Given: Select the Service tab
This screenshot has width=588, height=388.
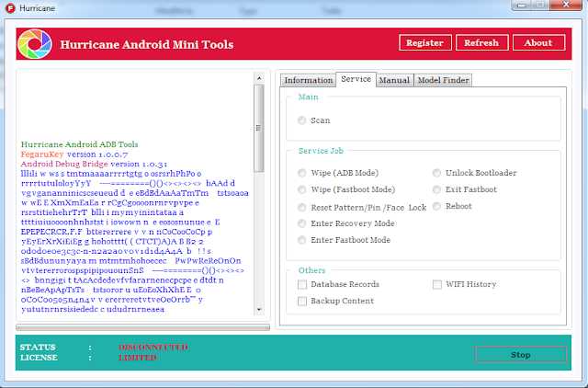Looking at the screenshot, I should click(356, 79).
